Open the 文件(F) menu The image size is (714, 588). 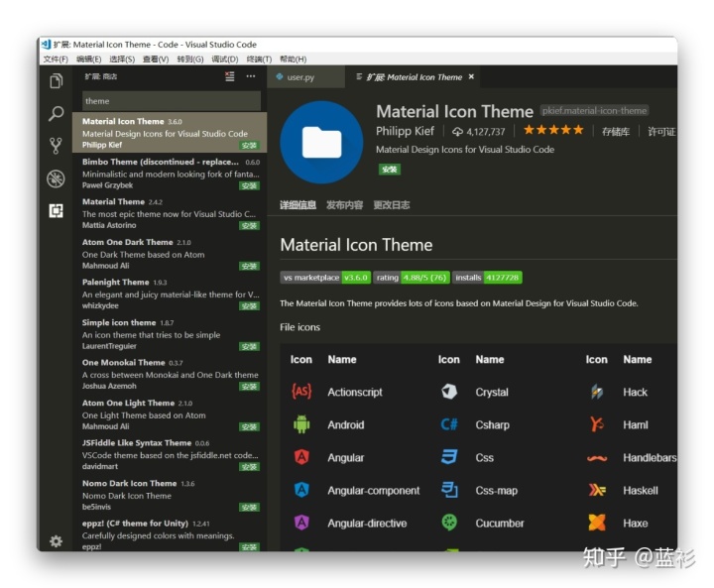coord(56,59)
